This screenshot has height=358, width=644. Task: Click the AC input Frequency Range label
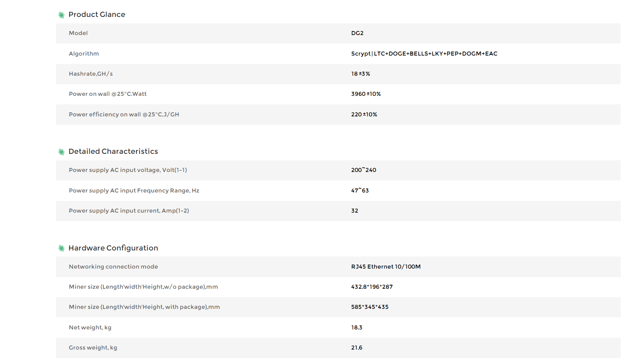tap(134, 191)
